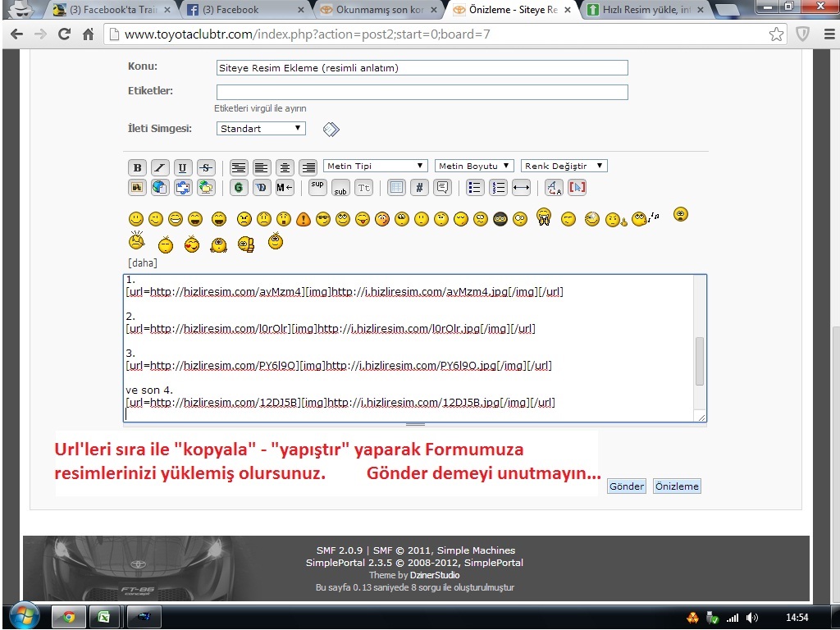Expand the Renk Değiştir color dropdown

564,166
